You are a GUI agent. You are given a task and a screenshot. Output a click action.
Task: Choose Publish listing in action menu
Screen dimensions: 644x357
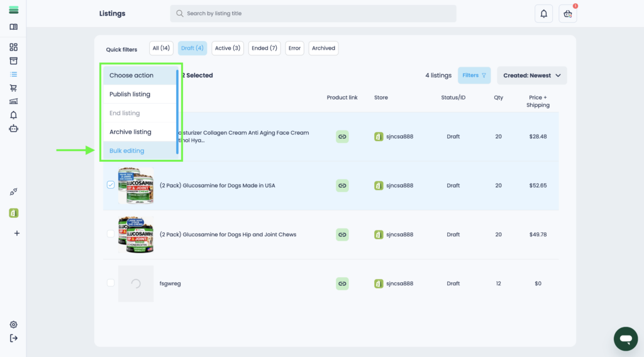(x=130, y=94)
